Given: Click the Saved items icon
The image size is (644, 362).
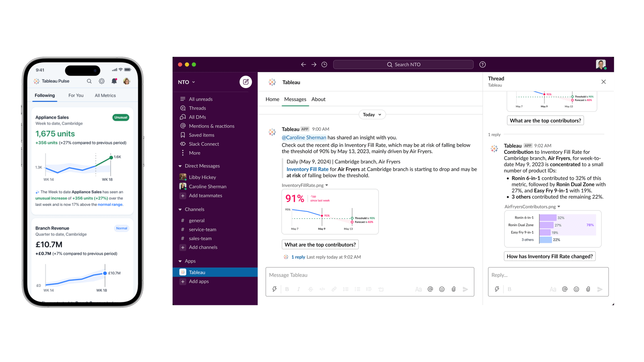Looking at the screenshot, I should (183, 135).
